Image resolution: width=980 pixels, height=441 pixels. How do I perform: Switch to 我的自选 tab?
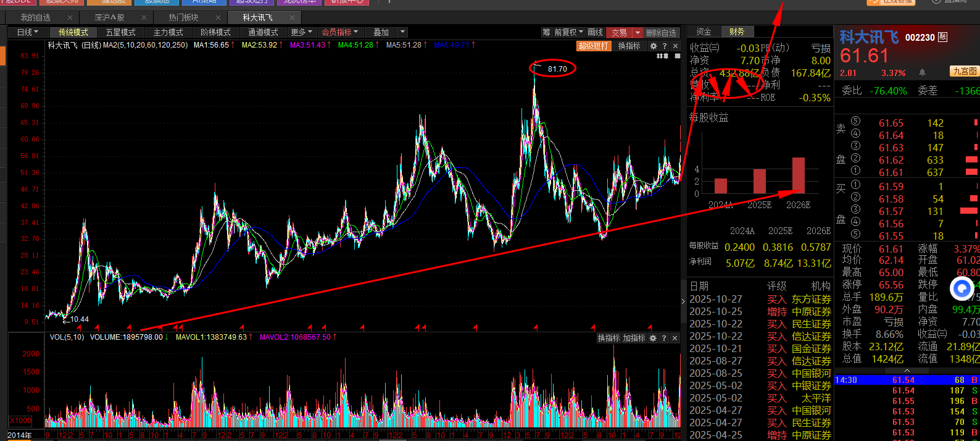click(36, 18)
